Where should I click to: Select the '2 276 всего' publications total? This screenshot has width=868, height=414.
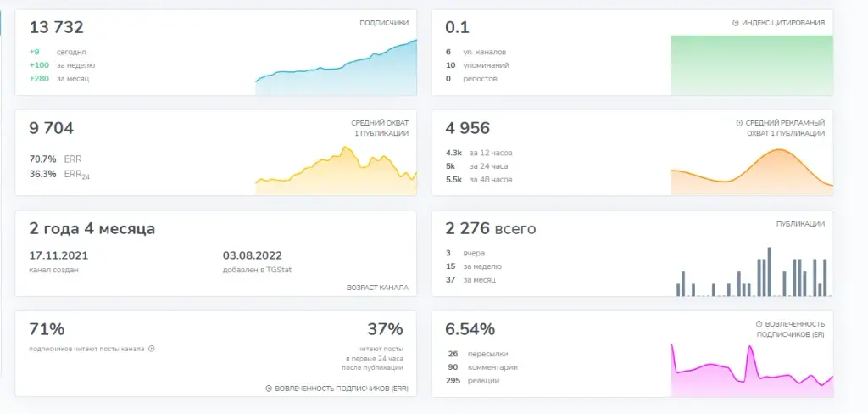(491, 229)
